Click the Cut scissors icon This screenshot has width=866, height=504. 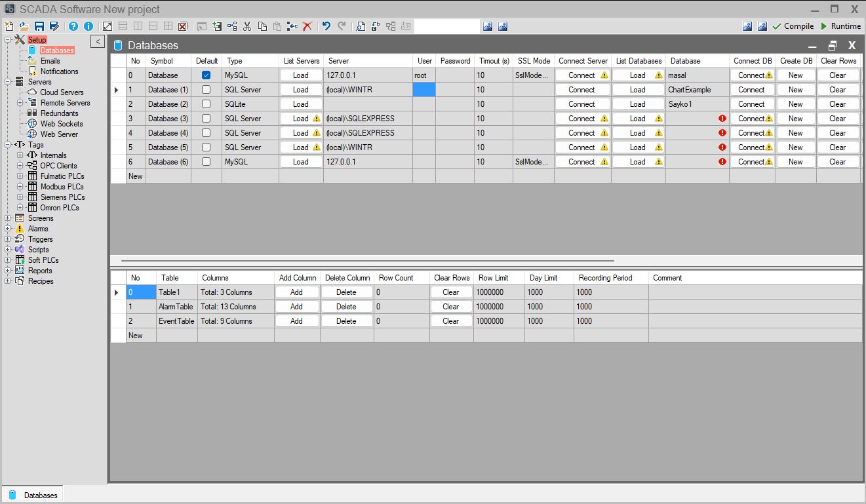pos(247,26)
